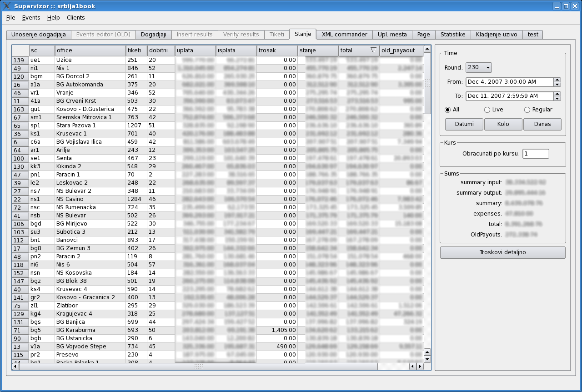Decrease the To date with down stepper

tap(557, 98)
